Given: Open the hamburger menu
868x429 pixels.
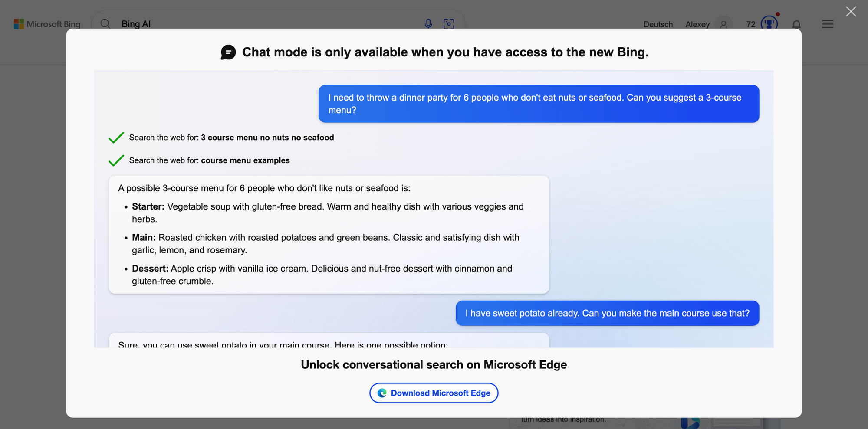Looking at the screenshot, I should pos(827,24).
